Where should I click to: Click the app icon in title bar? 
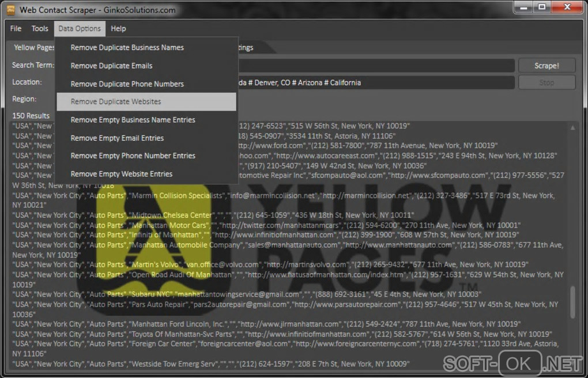pos(11,10)
